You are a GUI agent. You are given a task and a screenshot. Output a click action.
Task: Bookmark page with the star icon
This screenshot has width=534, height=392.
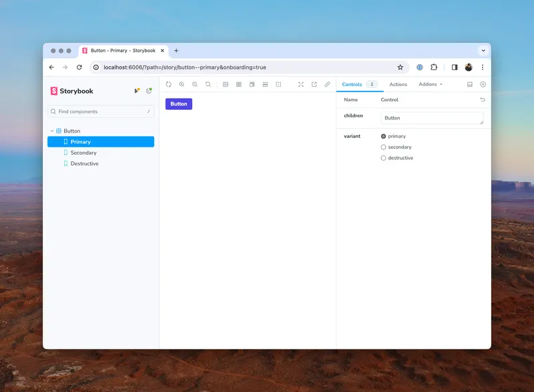pos(400,67)
